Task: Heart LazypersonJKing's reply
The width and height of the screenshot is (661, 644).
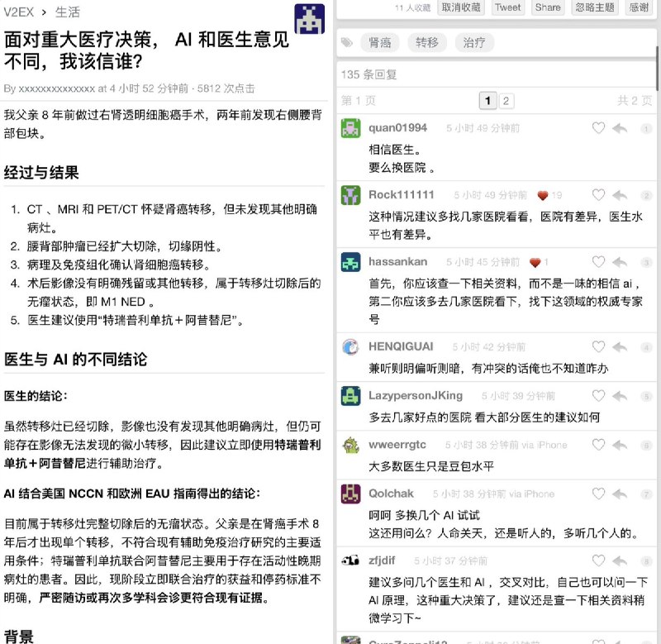Action: [598, 396]
